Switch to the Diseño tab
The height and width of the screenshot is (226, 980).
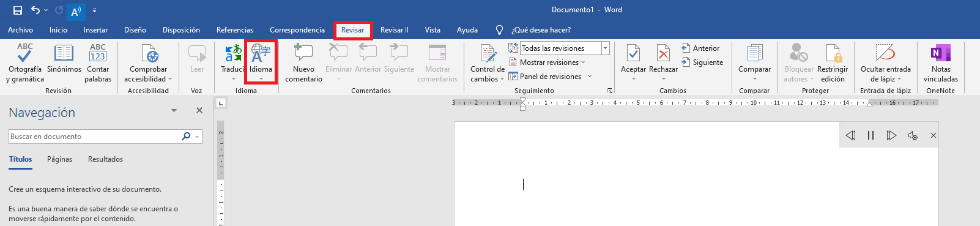[x=135, y=30]
